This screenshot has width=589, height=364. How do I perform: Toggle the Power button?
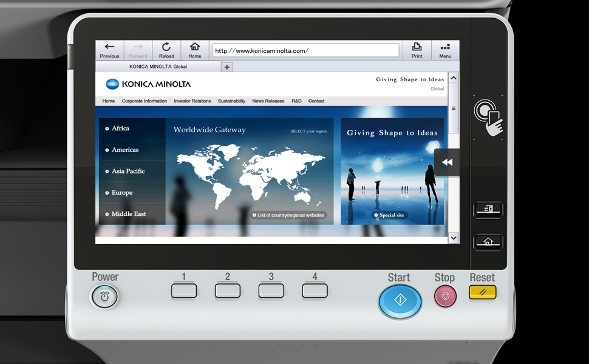(x=104, y=297)
